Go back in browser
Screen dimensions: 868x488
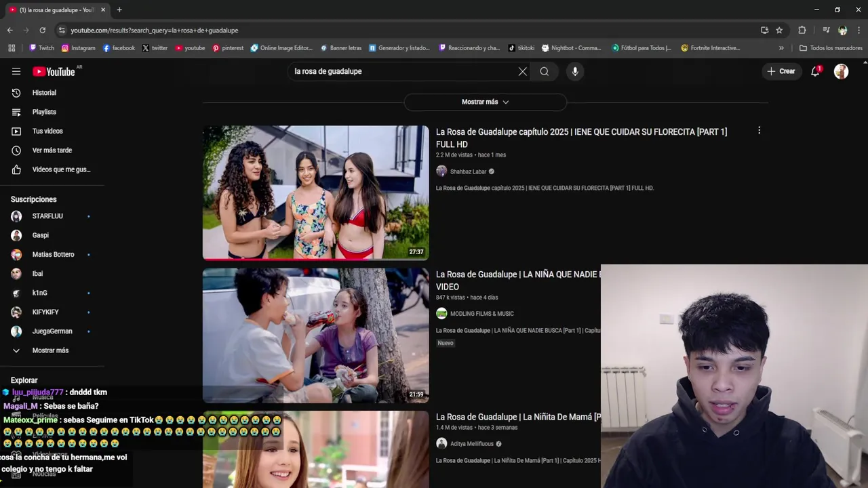point(9,30)
